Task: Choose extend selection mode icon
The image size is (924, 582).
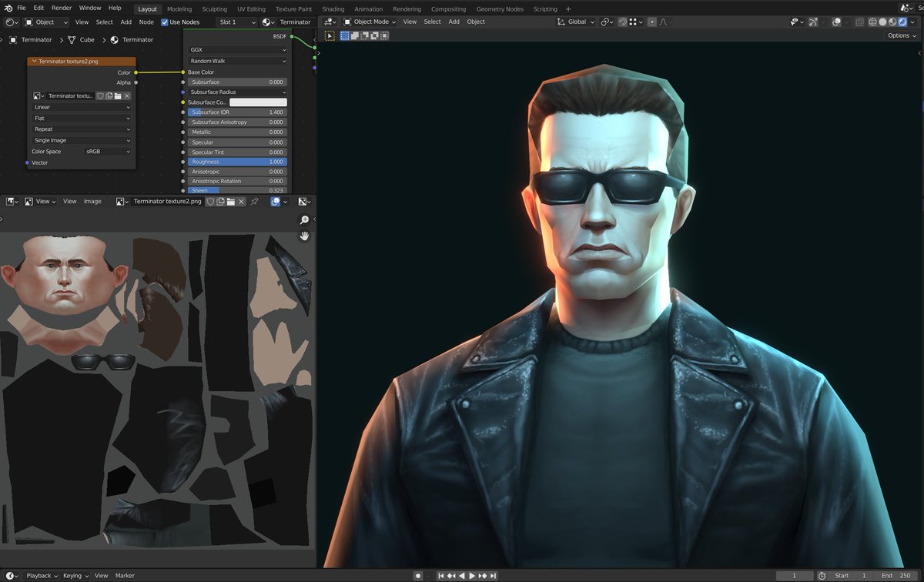Action: (354, 36)
